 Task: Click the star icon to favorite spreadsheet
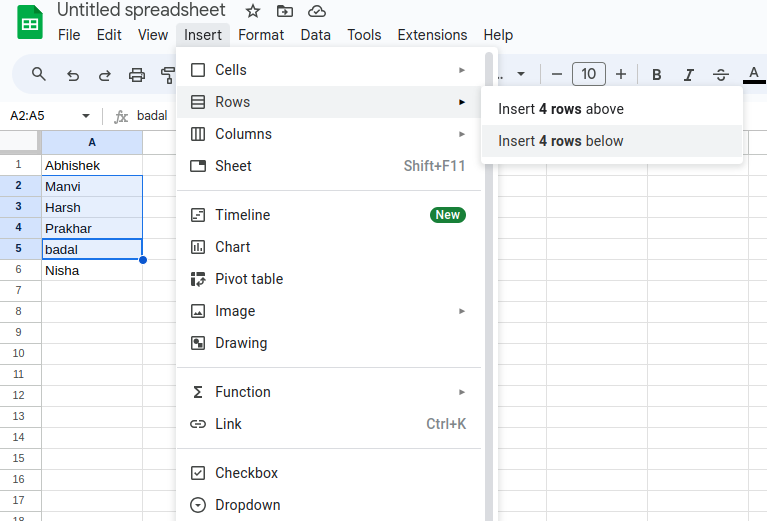click(253, 11)
